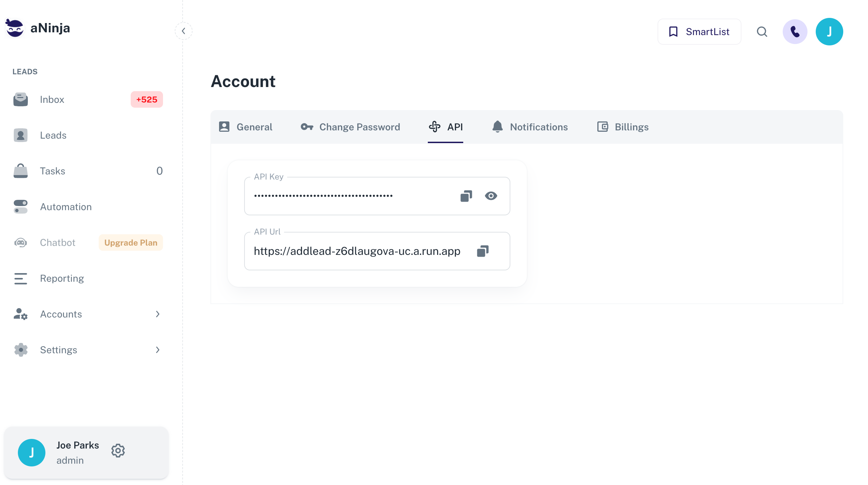The height and width of the screenshot is (485, 868).
Task: Copy the API Key to clipboard
Action: coord(466,196)
